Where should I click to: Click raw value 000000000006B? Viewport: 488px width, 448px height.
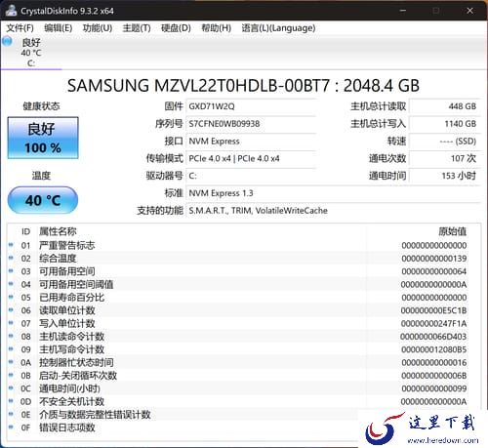(434, 376)
